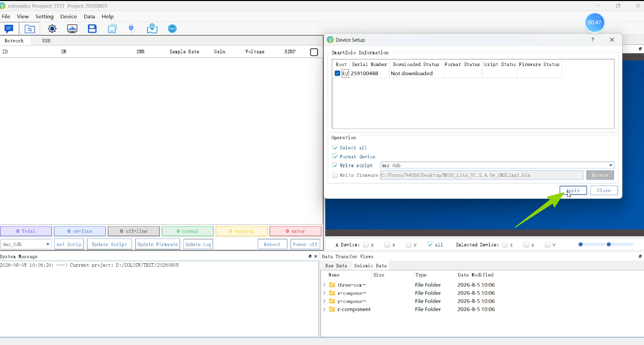Expand the x-compone folder tree row
Screen dimensions: 644x345
coord(325,293)
